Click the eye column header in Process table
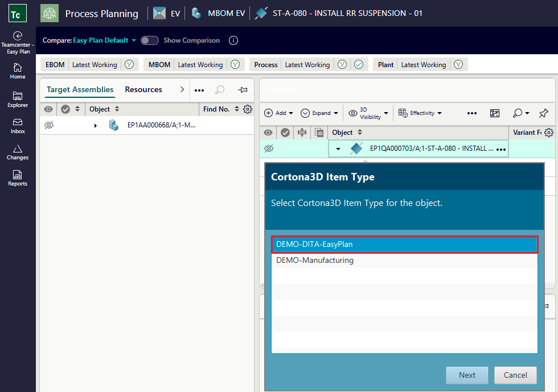Viewport: 558px width, 392px height. pos(268,133)
